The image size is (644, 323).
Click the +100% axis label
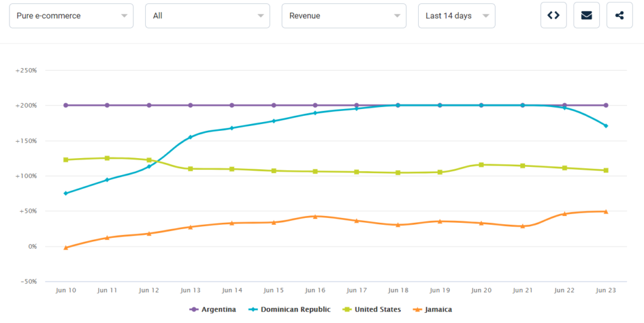tap(26, 176)
